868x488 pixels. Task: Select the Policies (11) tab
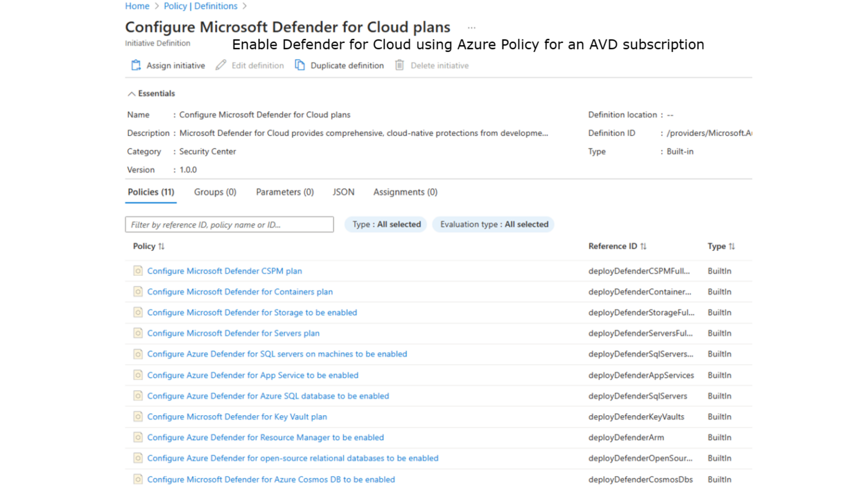151,192
